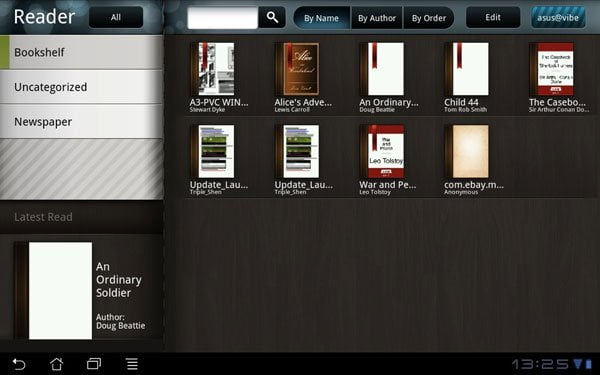Image resolution: width=600 pixels, height=375 pixels.
Task: Open An Ordinary... bookshelf cover
Action: tap(382, 69)
